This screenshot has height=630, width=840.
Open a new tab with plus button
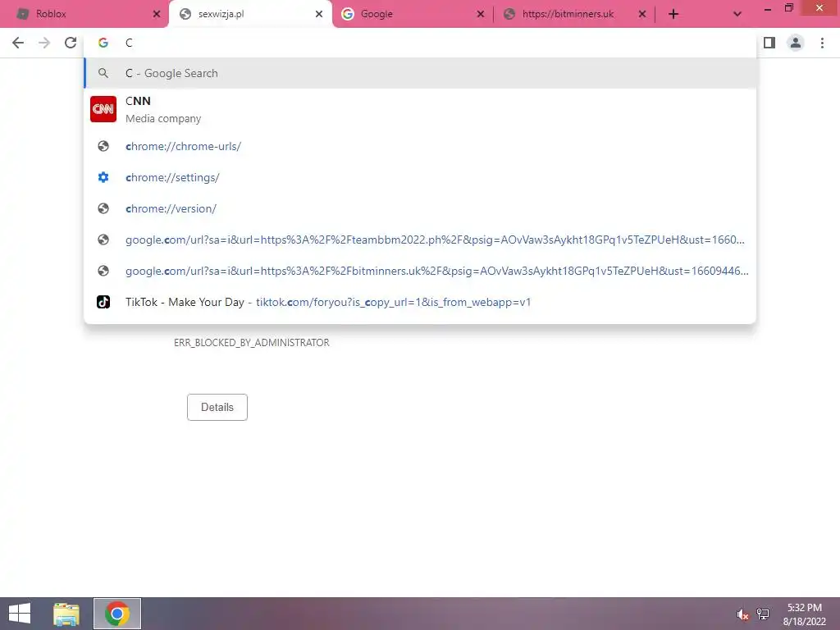673,15
